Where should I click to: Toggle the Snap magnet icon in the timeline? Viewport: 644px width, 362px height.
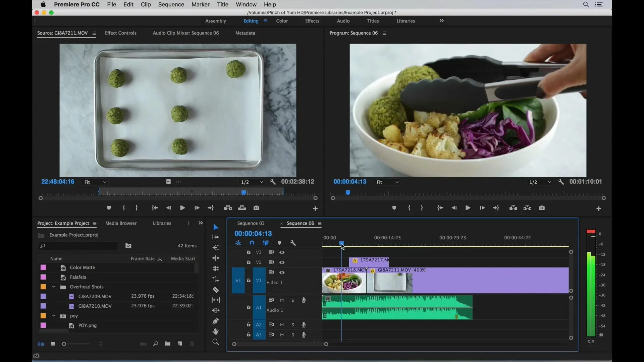[x=252, y=243]
